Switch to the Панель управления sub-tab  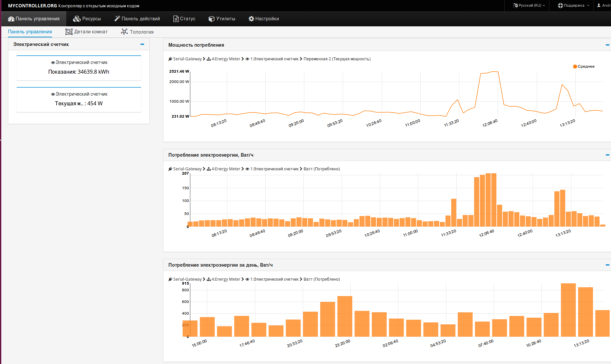(30, 32)
